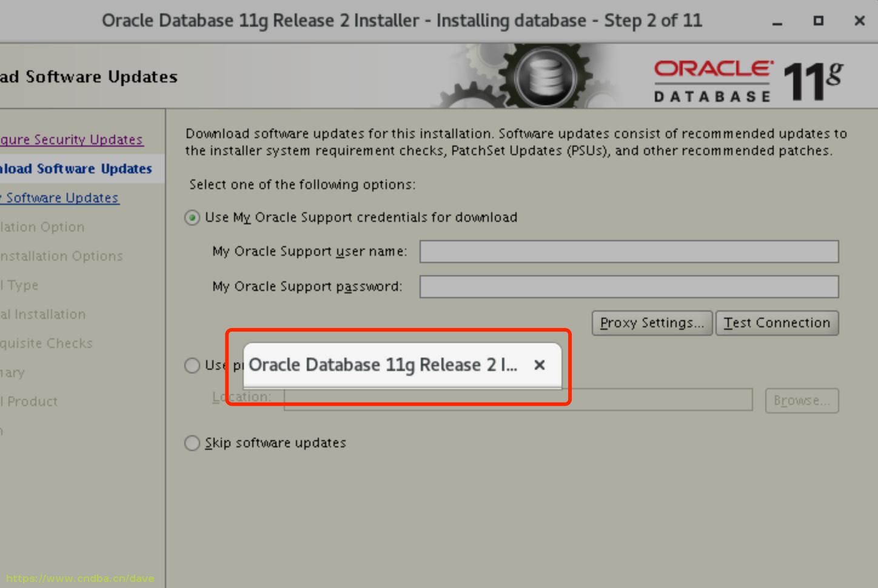Click the popup's Oracle Database title bar
878x588 pixels.
pyautogui.click(x=382, y=365)
